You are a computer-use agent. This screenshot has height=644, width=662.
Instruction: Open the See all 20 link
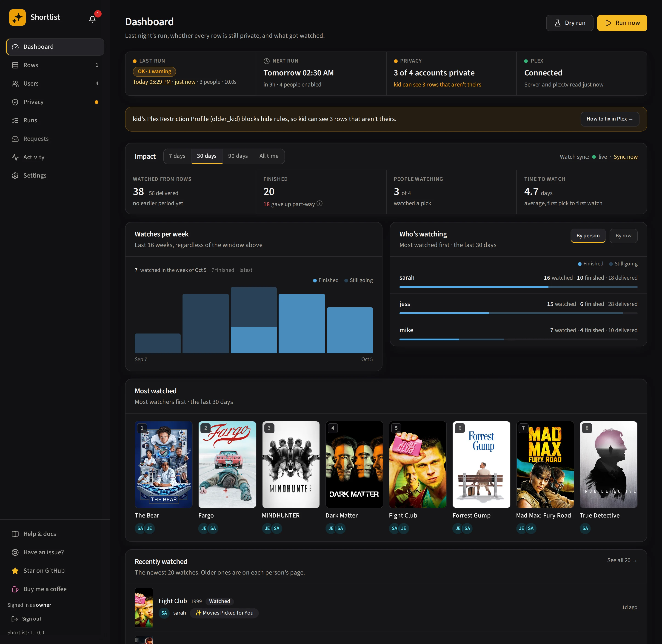tap(622, 561)
